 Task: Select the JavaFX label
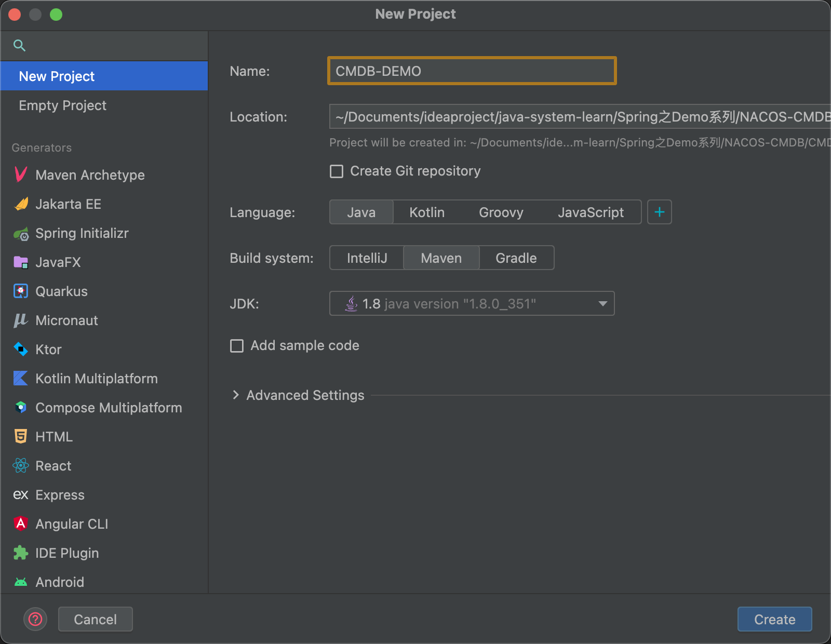[x=58, y=262]
